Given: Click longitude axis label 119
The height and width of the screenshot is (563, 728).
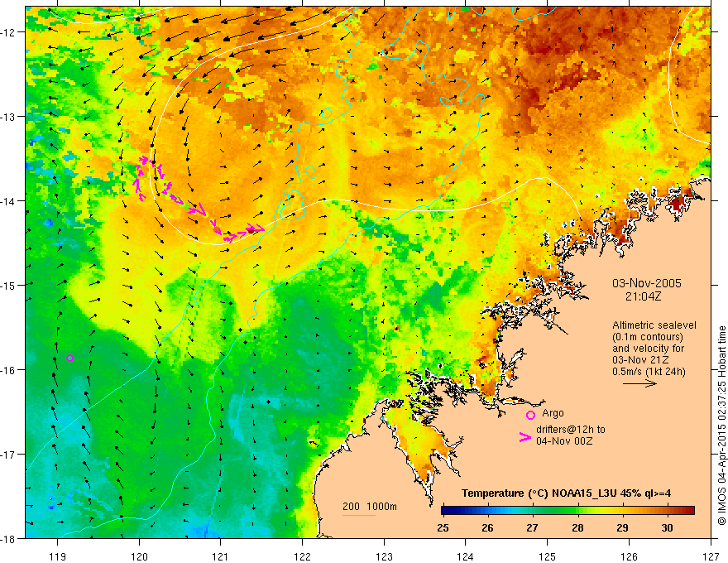Looking at the screenshot, I should pos(57,556).
